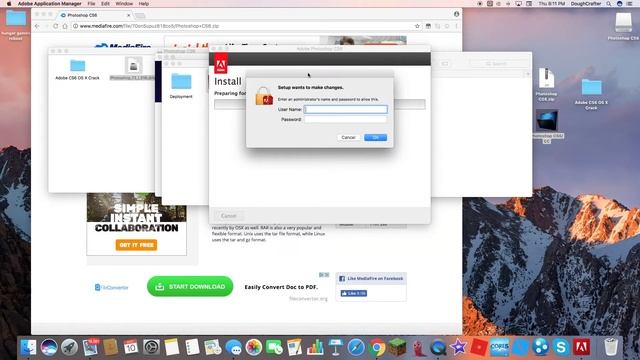Cancel the Adobe installer at window bottom
Viewport: 640px width, 360px height.
(229, 216)
